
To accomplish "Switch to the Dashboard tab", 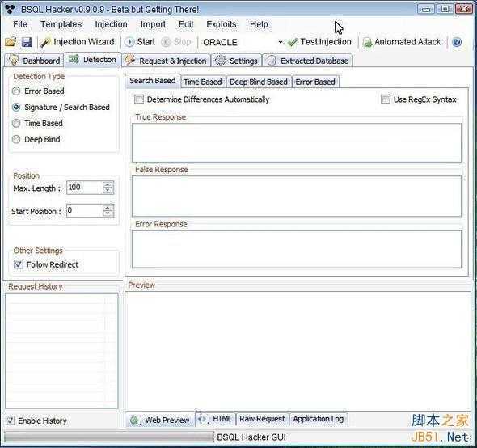I will 35,61.
